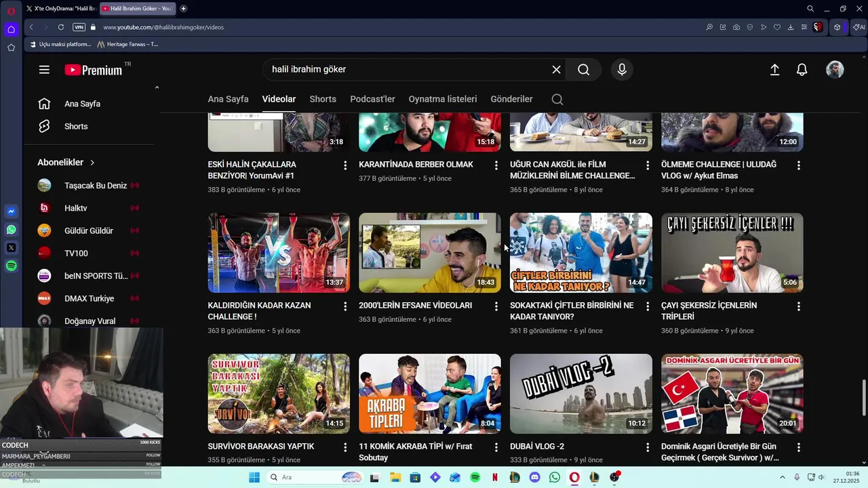Image resolution: width=868 pixels, height=488 pixels.
Task: Open Heritage Farwas bookmark in bookmarks bar
Action: [x=127, y=44]
